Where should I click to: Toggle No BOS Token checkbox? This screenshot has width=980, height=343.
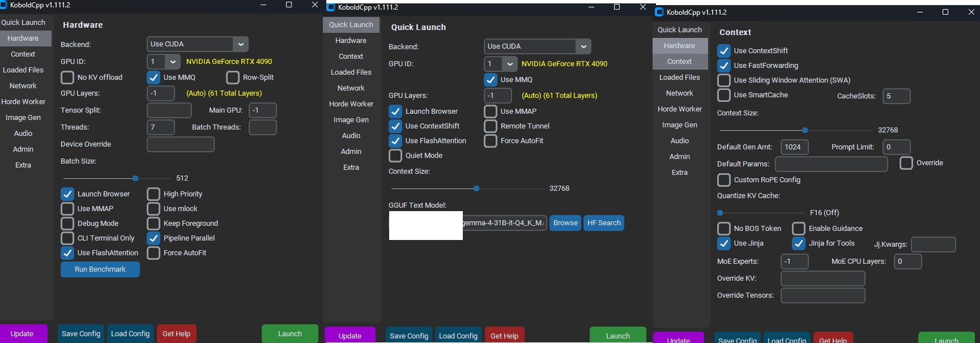(724, 228)
